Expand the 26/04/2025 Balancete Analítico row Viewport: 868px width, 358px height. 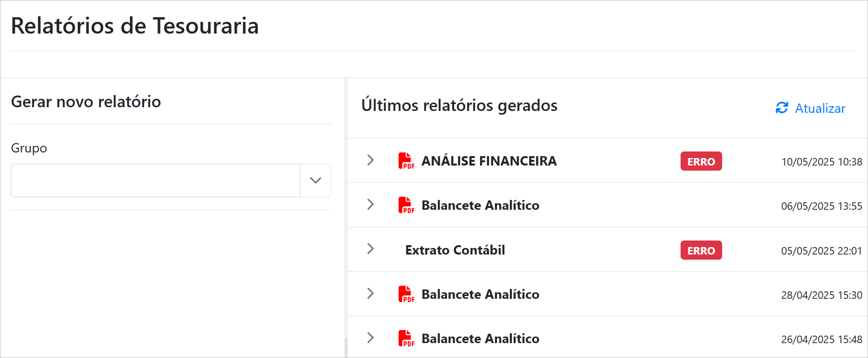click(371, 338)
